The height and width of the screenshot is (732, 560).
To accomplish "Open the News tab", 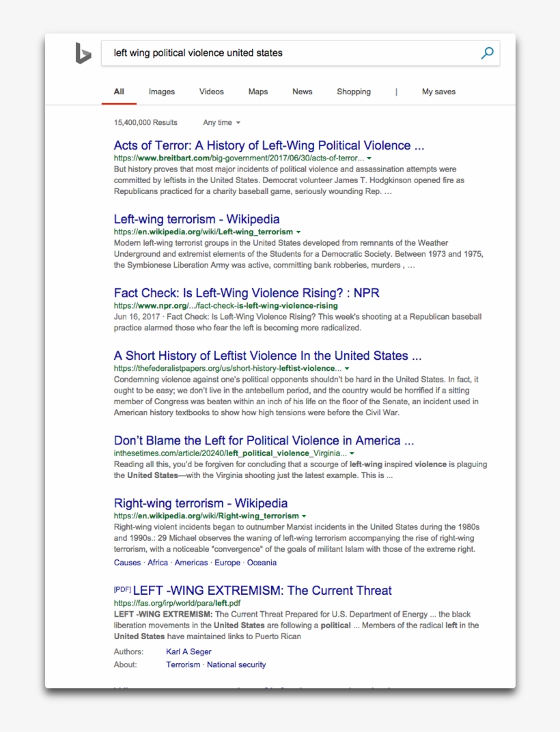I will pyautogui.click(x=302, y=91).
